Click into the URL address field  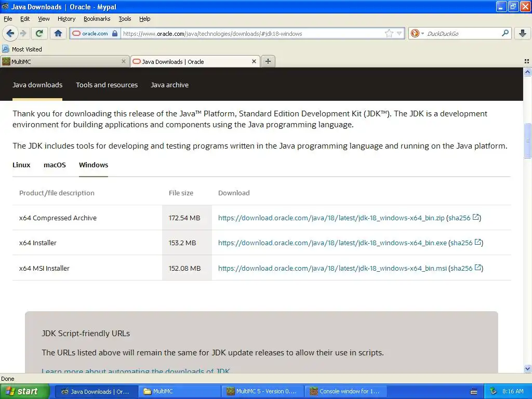253,33
